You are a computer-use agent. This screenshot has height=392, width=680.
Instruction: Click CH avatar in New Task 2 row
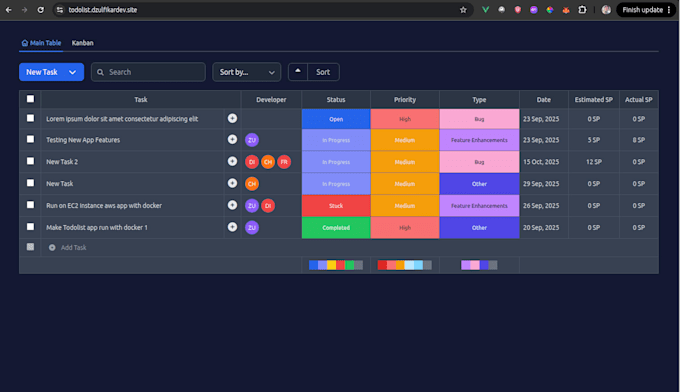268,162
